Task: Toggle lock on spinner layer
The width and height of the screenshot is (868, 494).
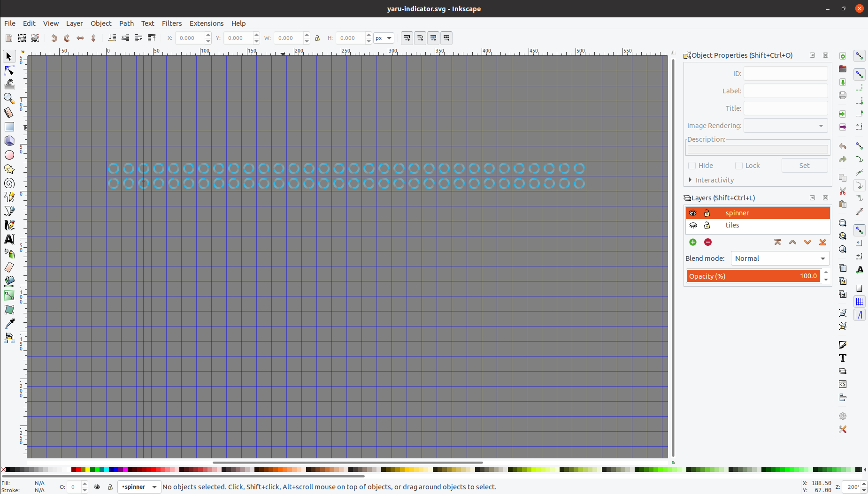Action: click(x=707, y=213)
